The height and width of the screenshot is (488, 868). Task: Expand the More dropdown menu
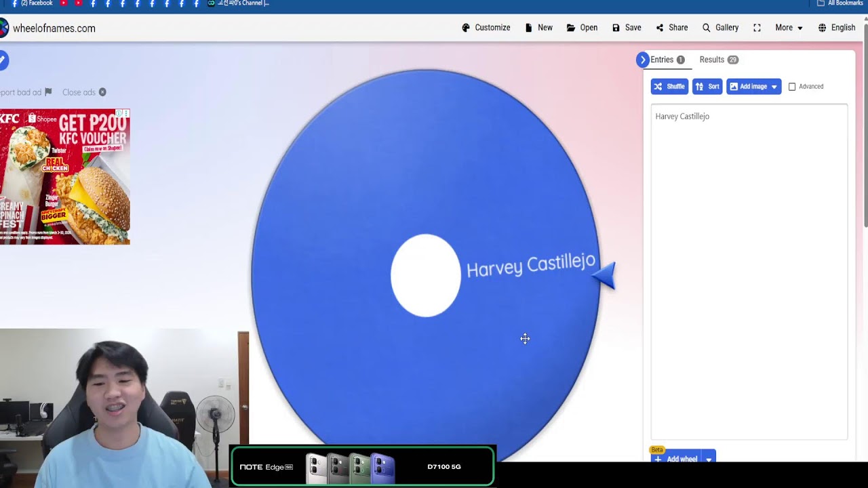pyautogui.click(x=789, y=28)
